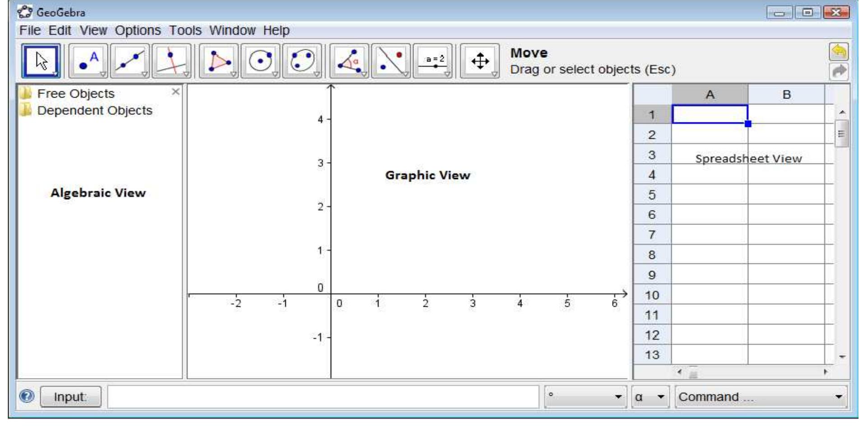The height and width of the screenshot is (426, 868).
Task: Open the Command dropdown list
Action: [x=761, y=397]
